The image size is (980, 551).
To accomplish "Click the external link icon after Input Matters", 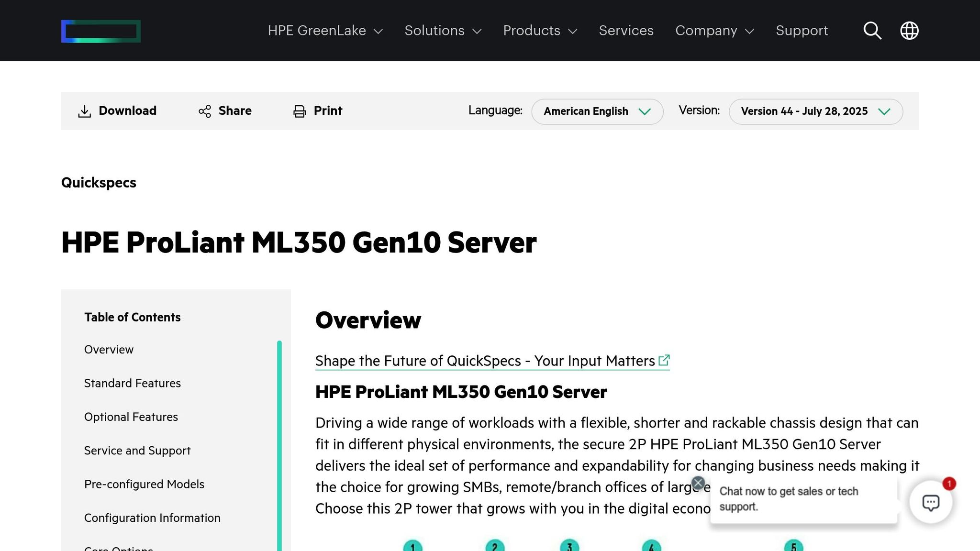I will (x=664, y=360).
